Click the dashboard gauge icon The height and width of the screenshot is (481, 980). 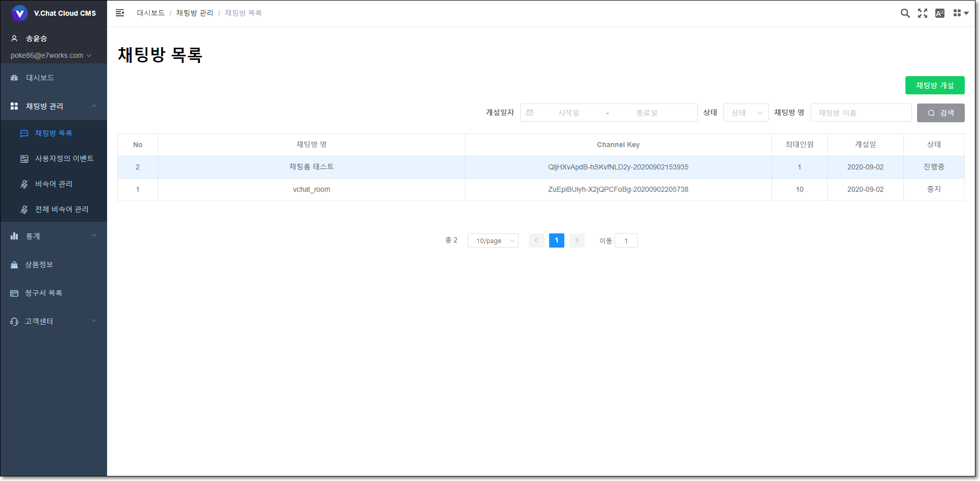click(14, 78)
